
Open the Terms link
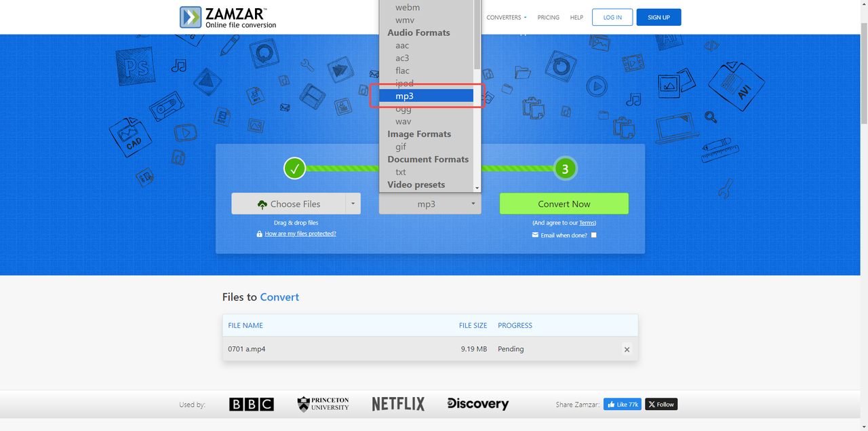pos(587,223)
